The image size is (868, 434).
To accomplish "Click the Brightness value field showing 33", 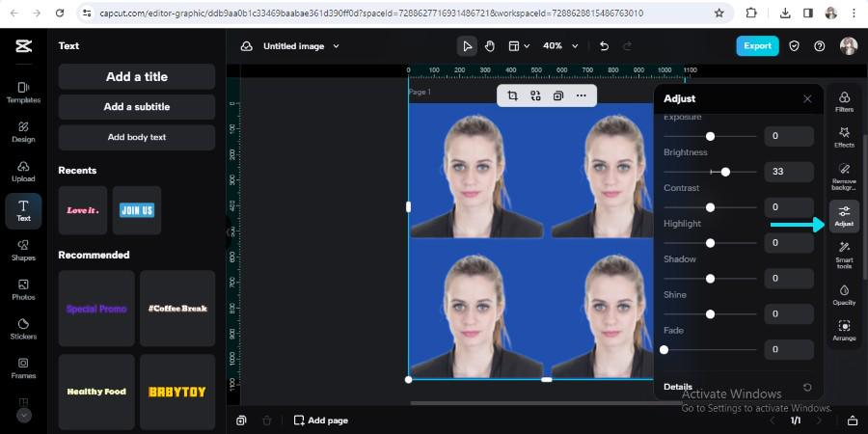I will (x=789, y=172).
